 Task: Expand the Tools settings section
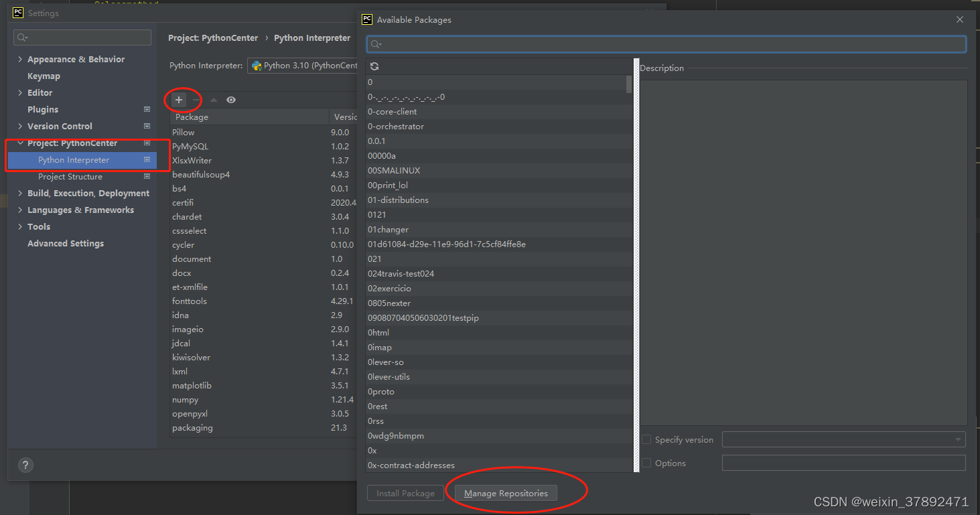coord(20,227)
